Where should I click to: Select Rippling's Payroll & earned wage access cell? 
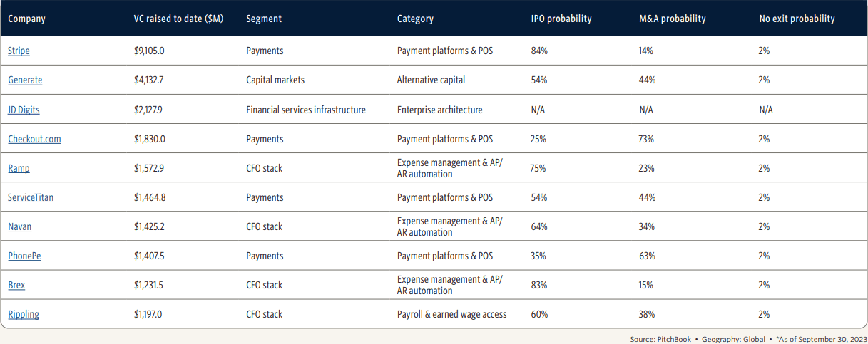(x=451, y=314)
